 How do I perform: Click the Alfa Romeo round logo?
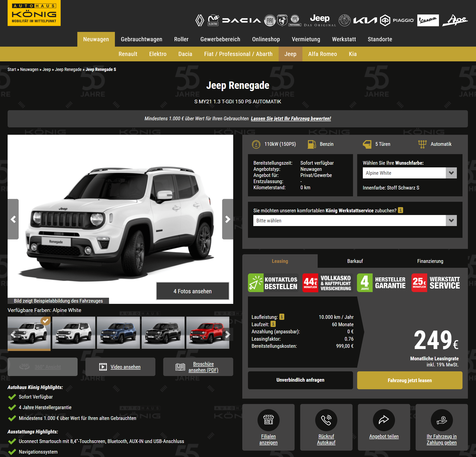coord(344,20)
